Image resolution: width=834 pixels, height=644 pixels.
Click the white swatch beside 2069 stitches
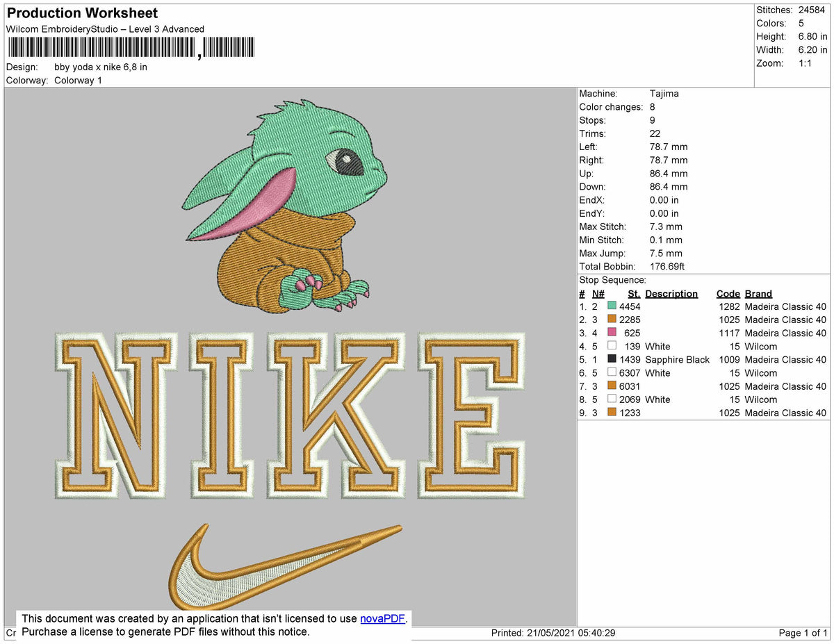pyautogui.click(x=612, y=399)
